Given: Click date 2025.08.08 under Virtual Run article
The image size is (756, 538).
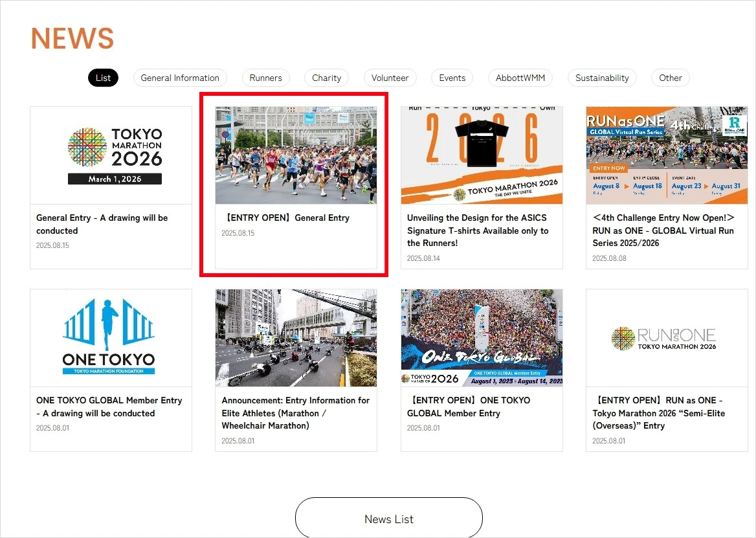Looking at the screenshot, I should 609,258.
